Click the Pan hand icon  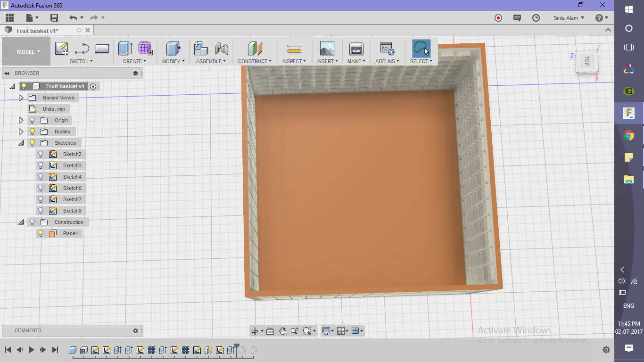click(282, 331)
